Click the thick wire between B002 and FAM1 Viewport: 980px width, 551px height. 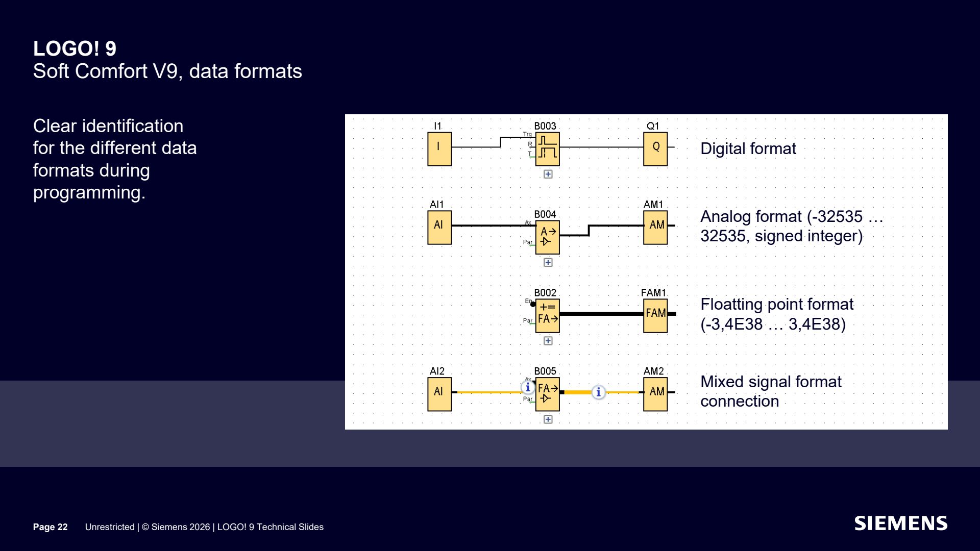[601, 314]
